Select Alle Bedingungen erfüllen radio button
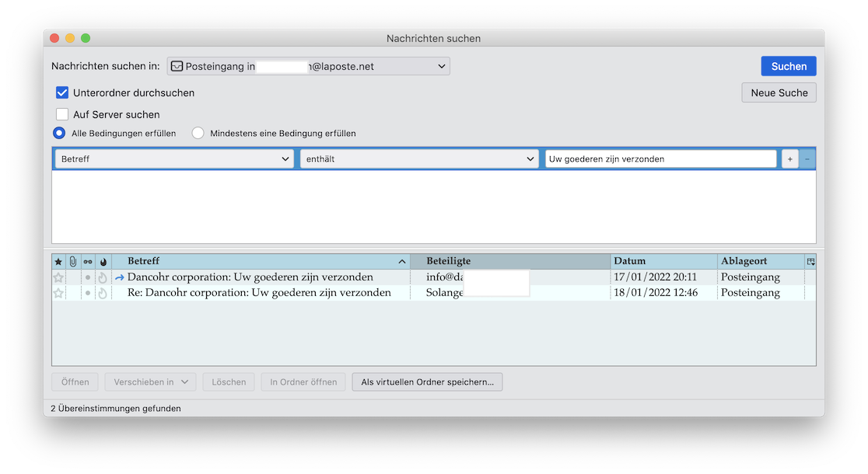Screen dimensions: 868x474 click(58, 134)
